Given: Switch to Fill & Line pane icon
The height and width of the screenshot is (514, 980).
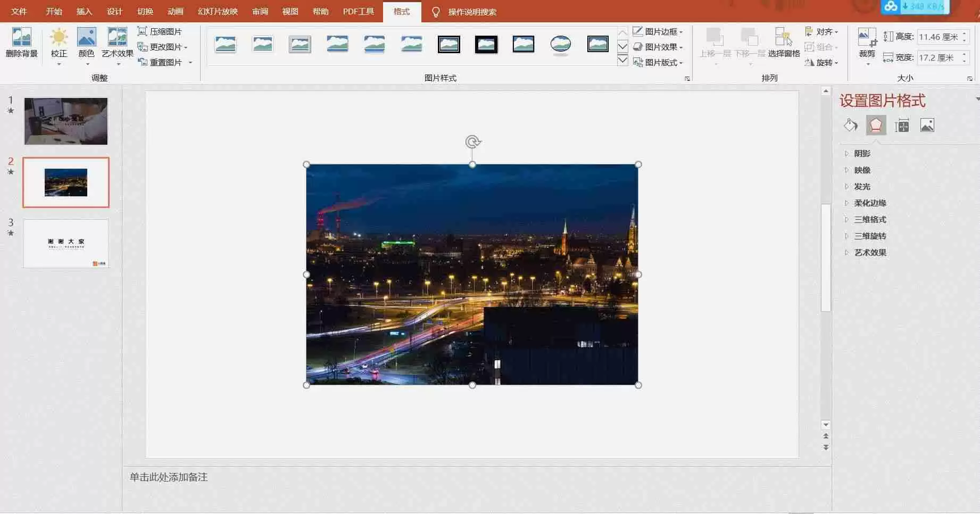Looking at the screenshot, I should [851, 126].
